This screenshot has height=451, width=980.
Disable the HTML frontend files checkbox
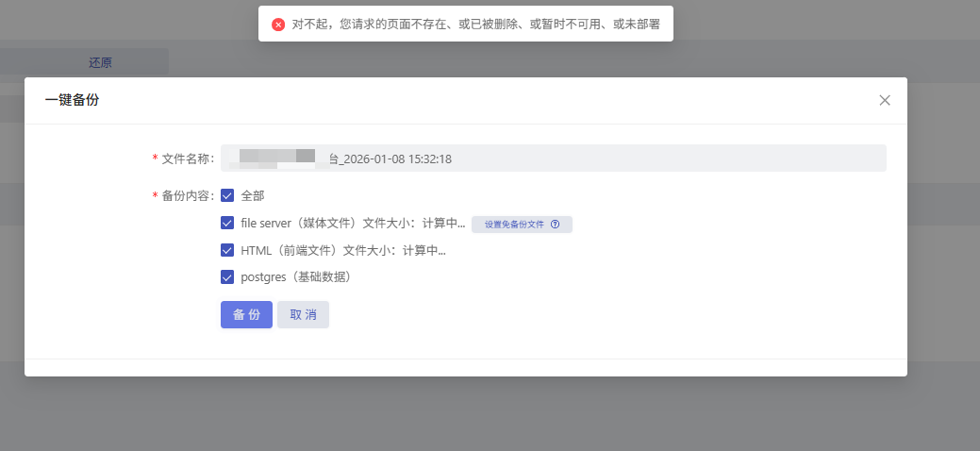[227, 251]
